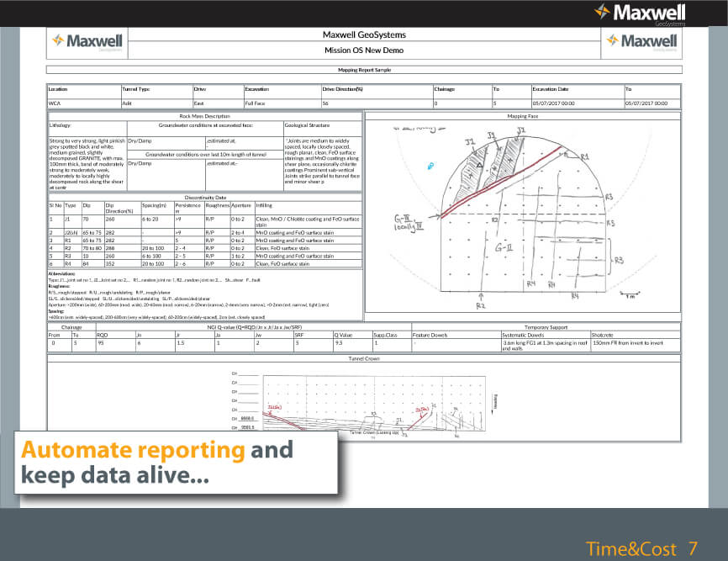Image resolution: width=728 pixels, height=561 pixels.
Task: Select the 'WCA' location cell
Action: pos(84,103)
